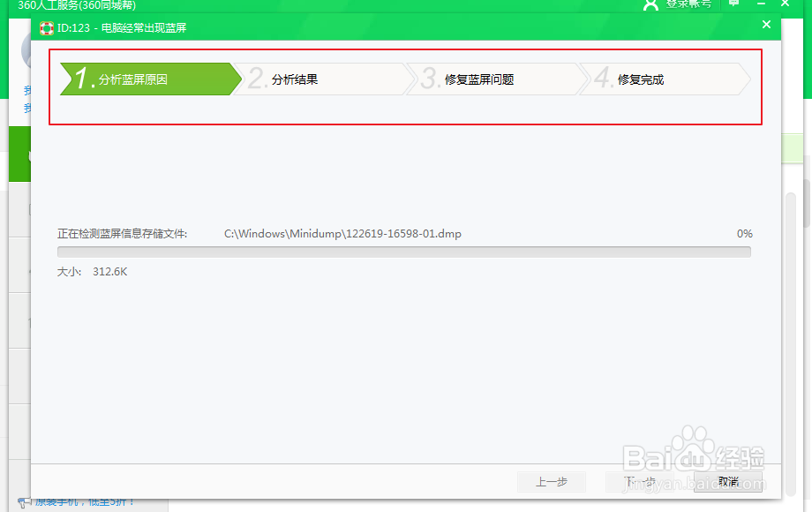Select the green highlighted sidebar item

pyautogui.click(x=19, y=155)
